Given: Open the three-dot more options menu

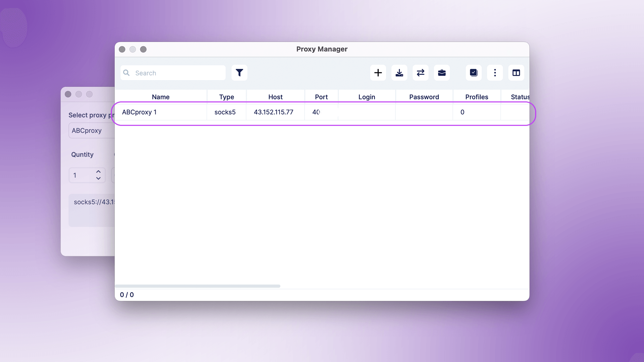Looking at the screenshot, I should click(495, 73).
